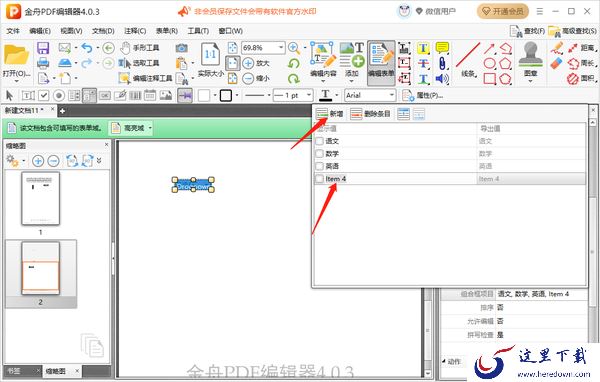Click the Undo arrow icon
600x382 pixels.
tap(87, 48)
